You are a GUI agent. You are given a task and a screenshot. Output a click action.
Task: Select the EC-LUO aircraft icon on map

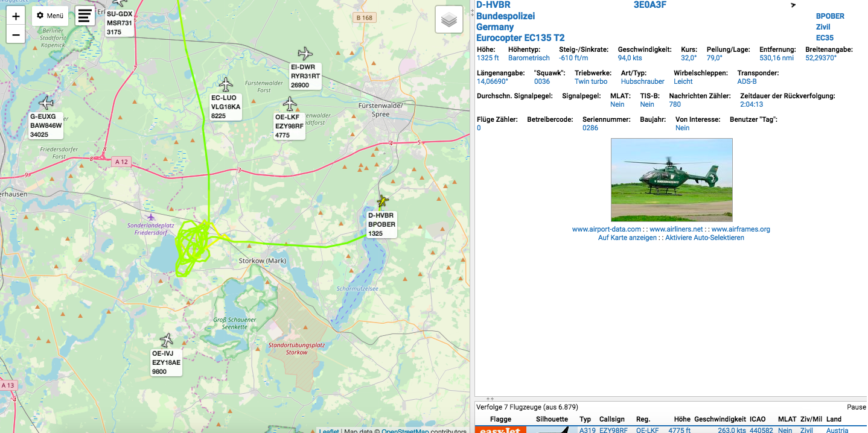(x=226, y=84)
